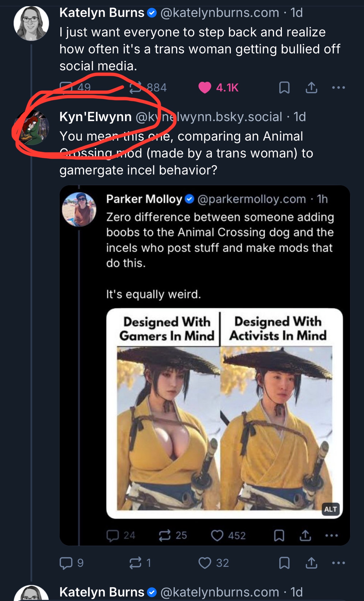Bookmark Katelyn Burns' top post
The image size is (364, 601).
[284, 88]
